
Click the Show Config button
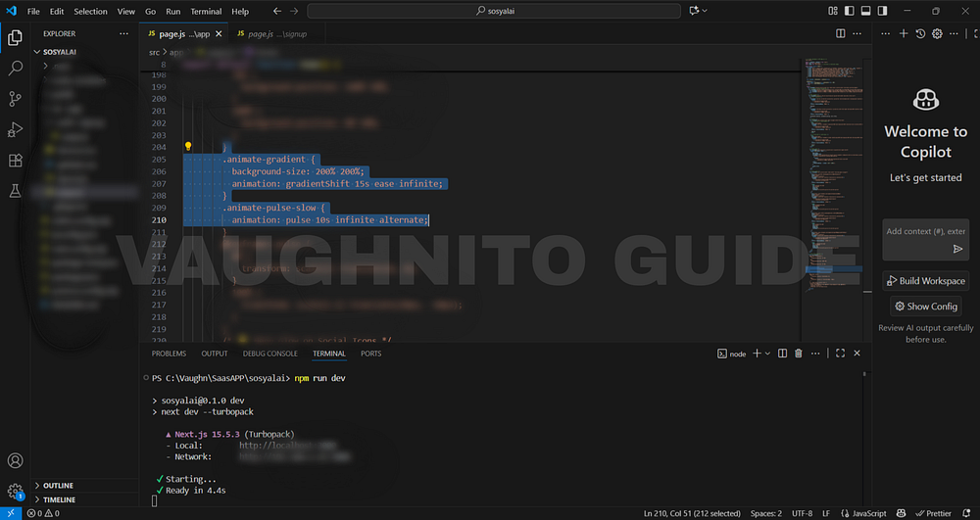pyautogui.click(x=926, y=307)
